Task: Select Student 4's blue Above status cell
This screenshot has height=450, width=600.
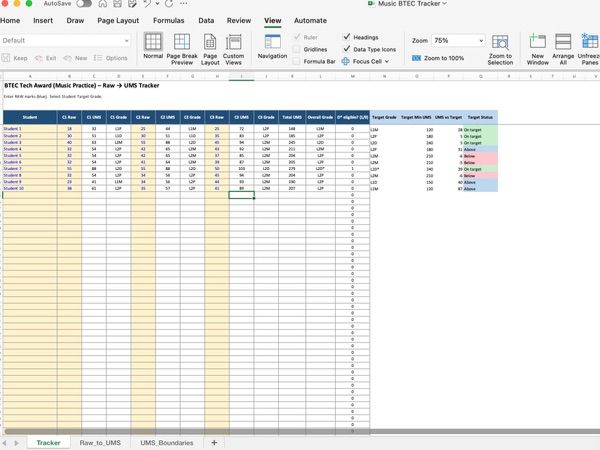Action: [x=480, y=150]
